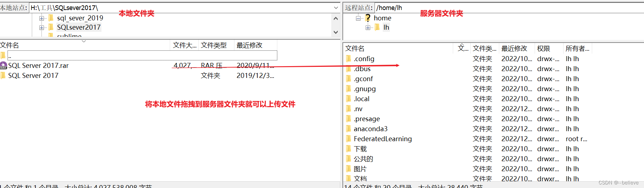Image resolution: width=644 pixels, height=188 pixels.
Task: Click the SQL Server 2017 folder icon
Action: click(x=3, y=75)
